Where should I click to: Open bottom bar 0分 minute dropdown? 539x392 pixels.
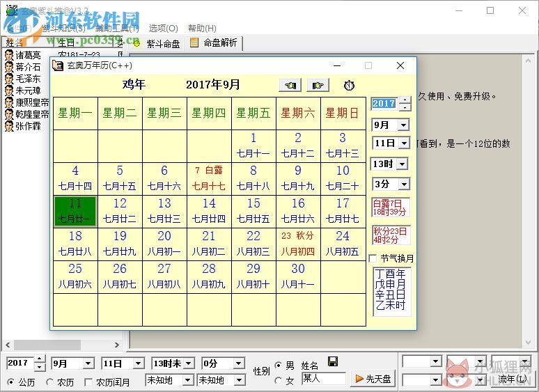click(x=239, y=363)
